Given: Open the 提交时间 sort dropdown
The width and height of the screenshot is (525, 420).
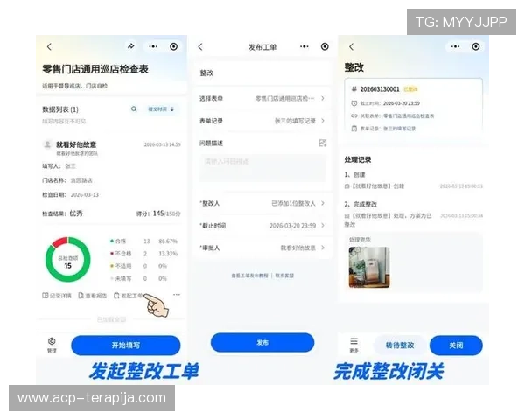Looking at the screenshot, I should 161,109.
